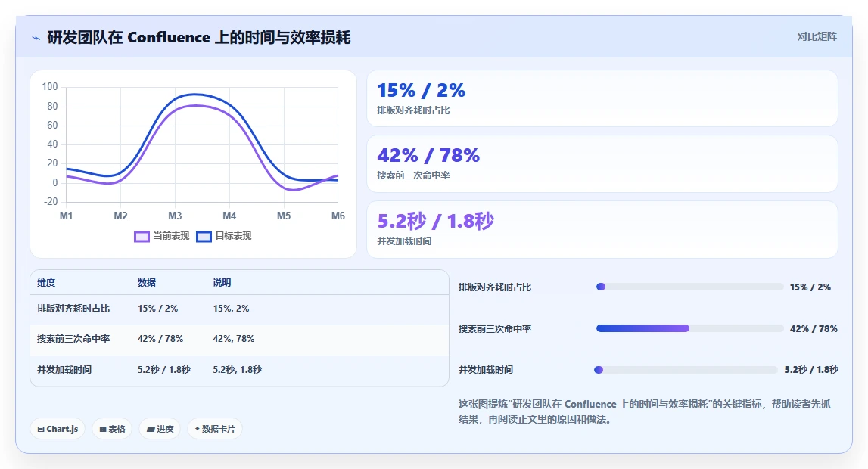868x469 pixels.
Task: Click the -20 y-axis label
Action: (51, 202)
